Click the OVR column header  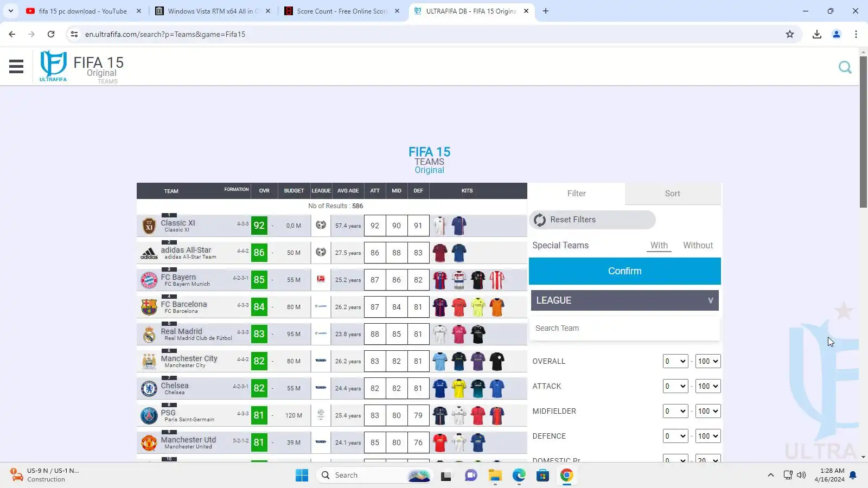264,191
